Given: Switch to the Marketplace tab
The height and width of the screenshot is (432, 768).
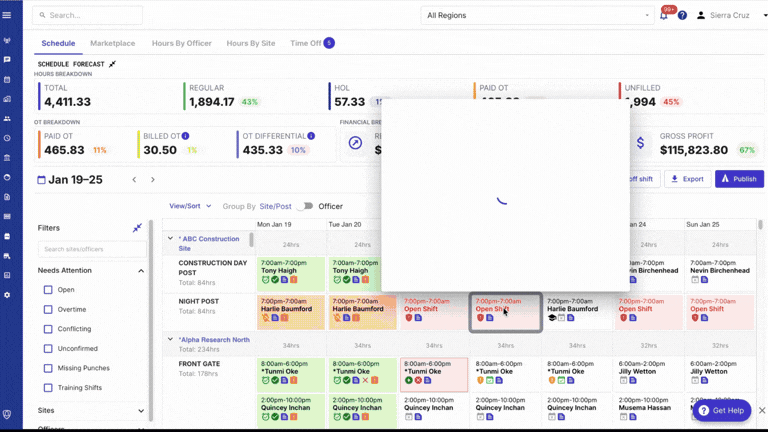Looking at the screenshot, I should coord(113,43).
